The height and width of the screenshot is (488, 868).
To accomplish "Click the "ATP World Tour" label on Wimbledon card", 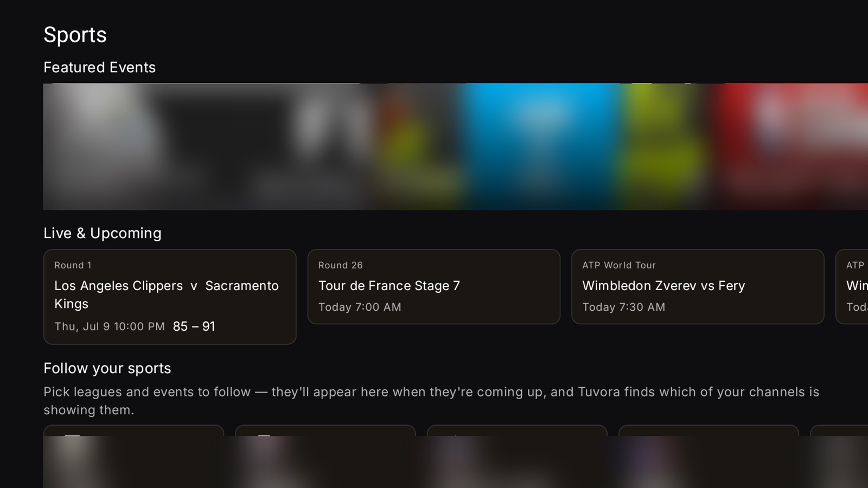I will [x=619, y=265].
